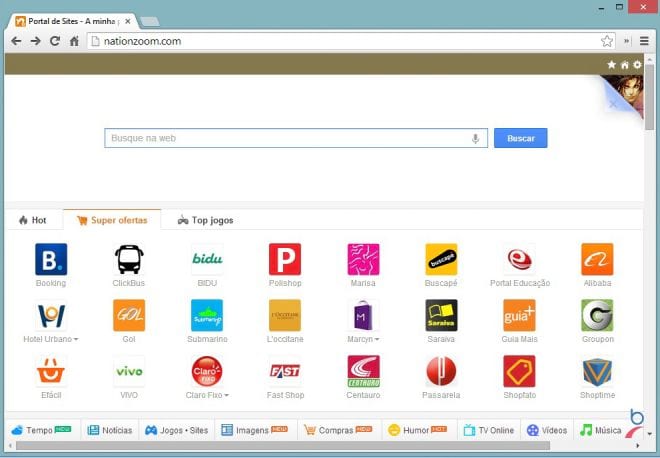This screenshot has height=458, width=660.
Task: Click the vertical scrollbar down arrow
Action: coord(650,433)
